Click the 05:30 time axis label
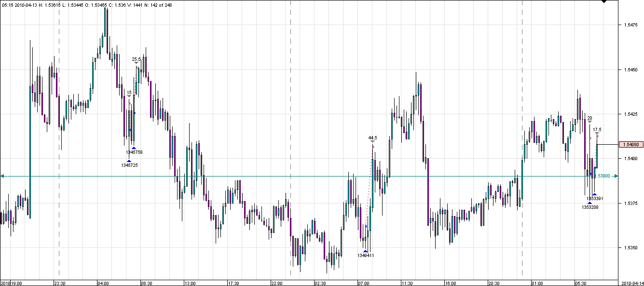This screenshot has width=644, height=286. click(581, 283)
